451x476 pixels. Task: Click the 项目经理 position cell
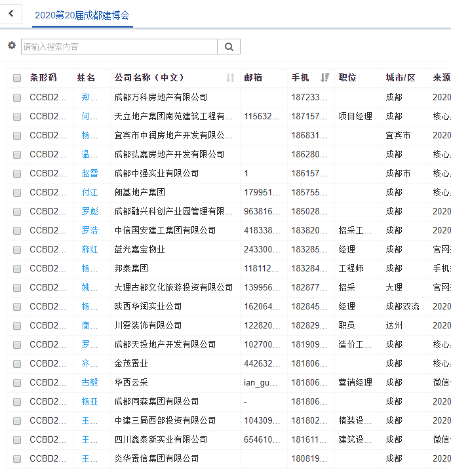355,116
